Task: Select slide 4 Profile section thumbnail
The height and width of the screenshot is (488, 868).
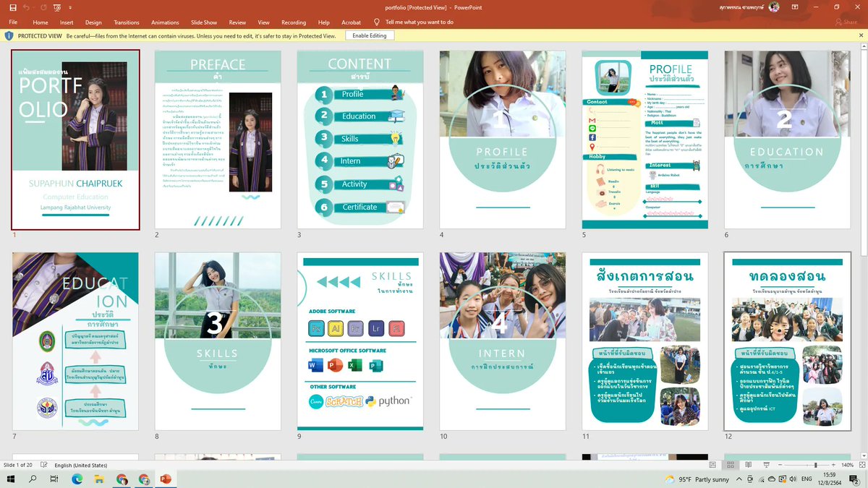Action: coord(503,139)
